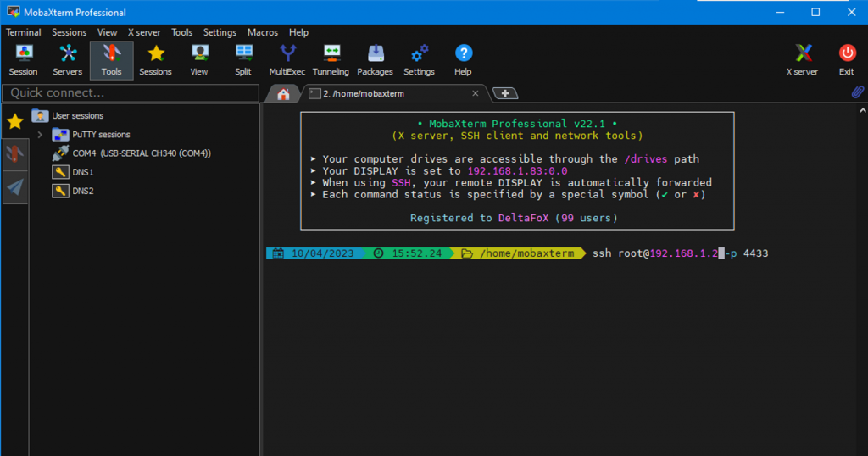Click the DNS1 key icon
Viewport: 868px width, 456px height.
point(60,172)
